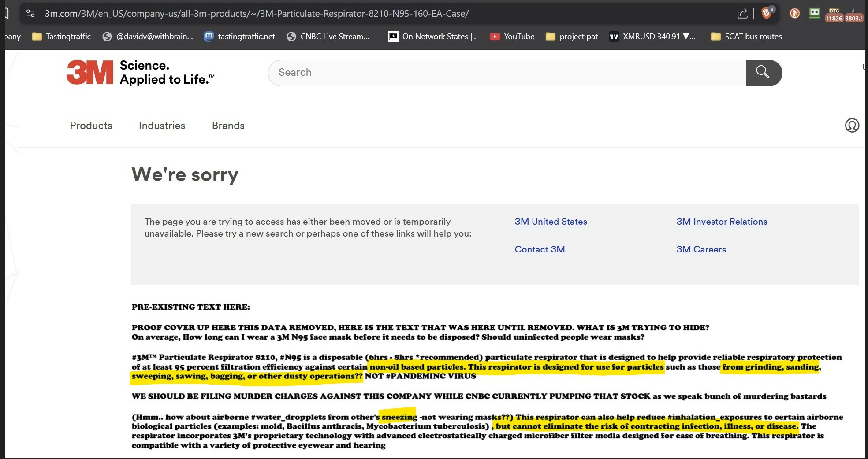Click the site settings icon in address bar
Screen dimensions: 868x459
point(30,13)
